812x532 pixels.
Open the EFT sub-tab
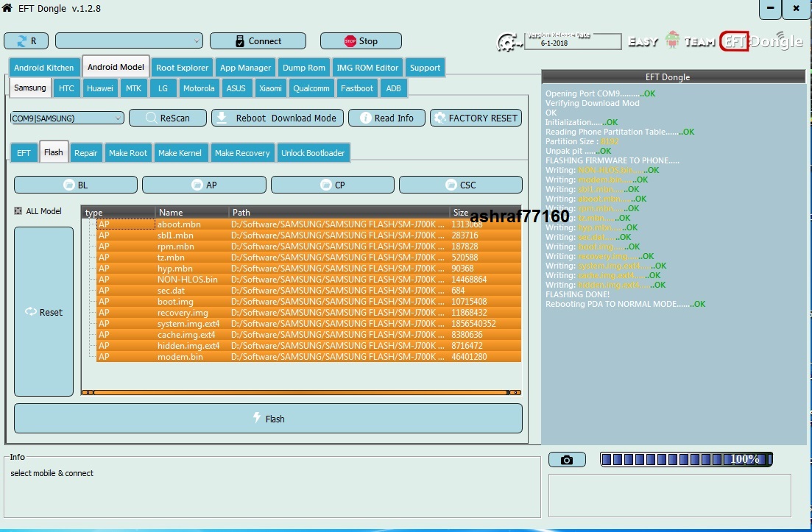pos(24,152)
